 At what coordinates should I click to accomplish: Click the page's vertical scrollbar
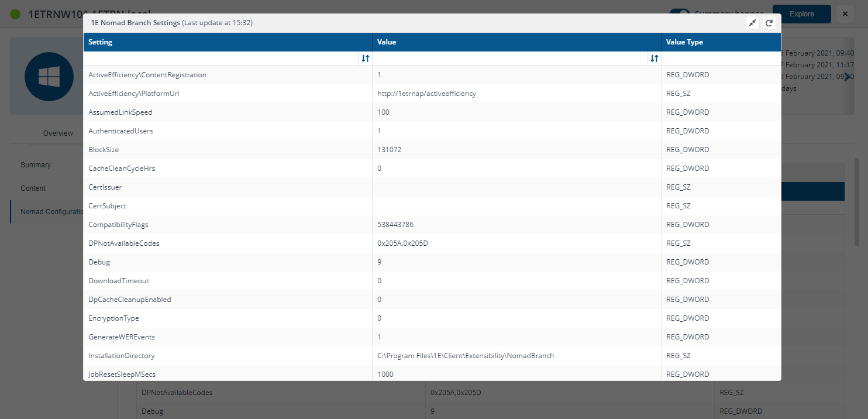pyautogui.click(x=856, y=202)
